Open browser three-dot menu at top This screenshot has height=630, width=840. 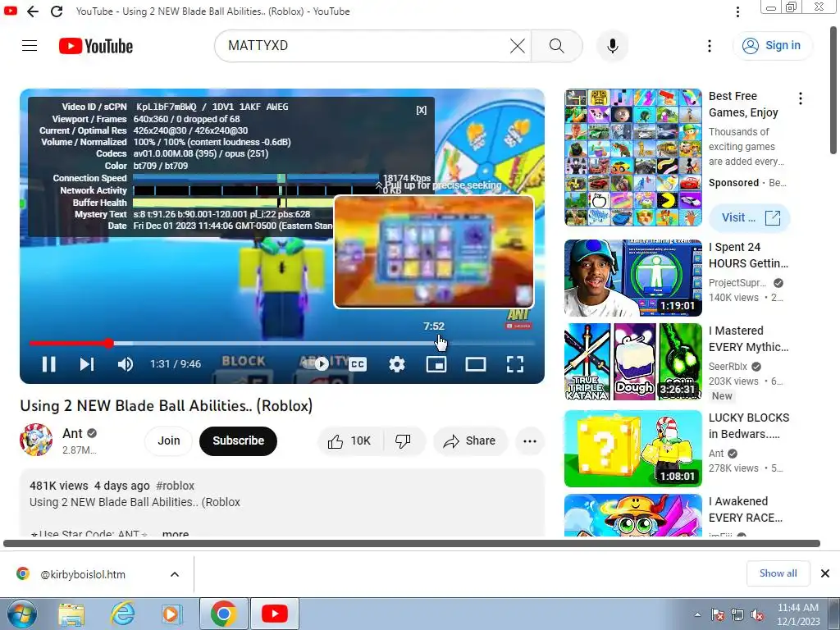[x=737, y=11]
